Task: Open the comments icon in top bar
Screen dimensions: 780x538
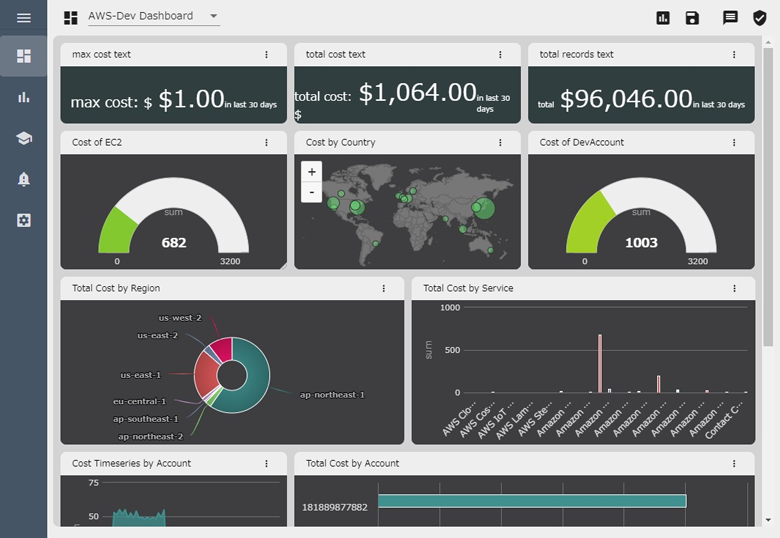Action: click(730, 18)
